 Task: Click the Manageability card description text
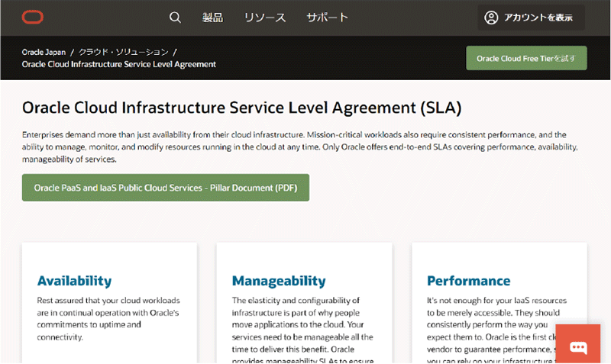(x=302, y=328)
